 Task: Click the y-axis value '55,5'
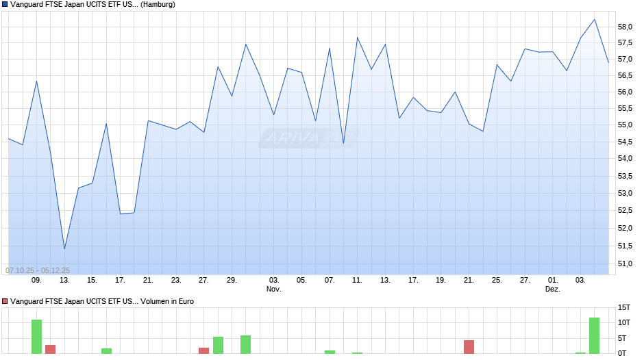pyautogui.click(x=625, y=109)
